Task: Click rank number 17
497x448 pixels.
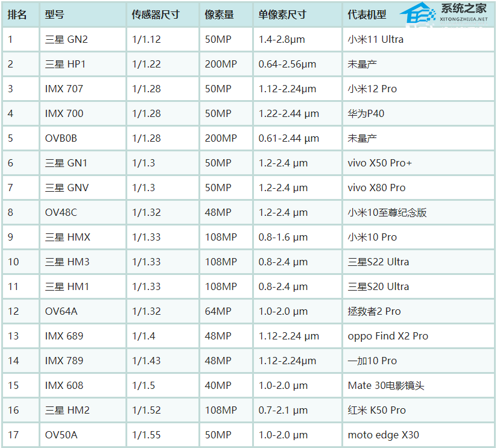Action: (13, 435)
